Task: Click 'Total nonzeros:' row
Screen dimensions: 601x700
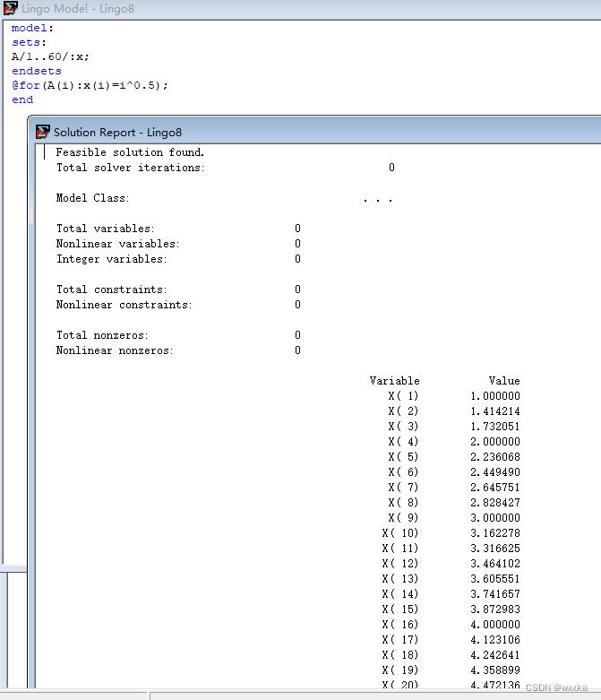Action: (178, 335)
